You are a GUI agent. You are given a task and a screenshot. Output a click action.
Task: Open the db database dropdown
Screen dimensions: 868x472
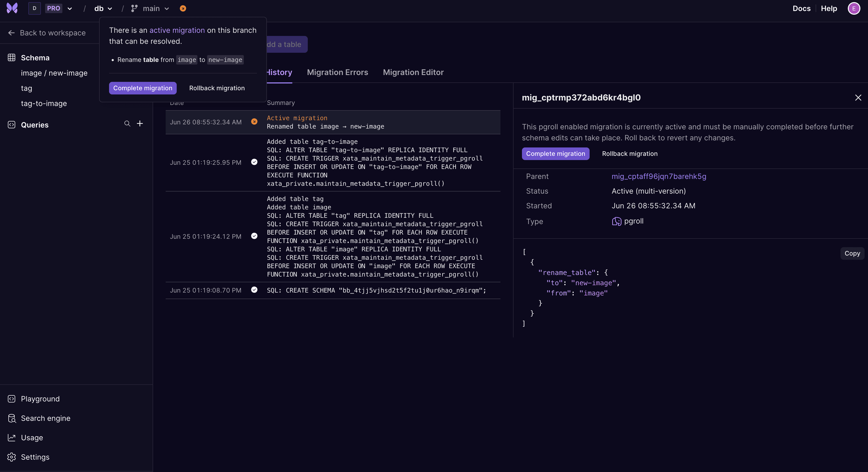click(x=103, y=8)
